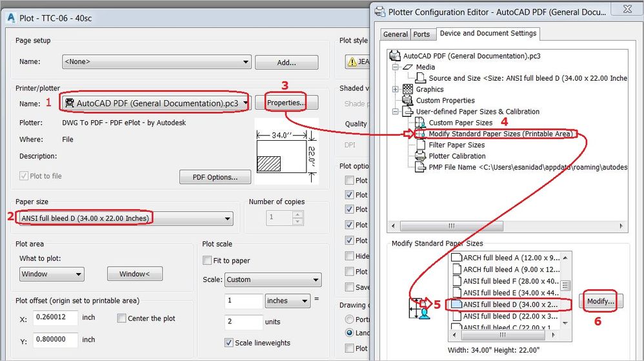The height and width of the screenshot is (361, 644).
Task: Click the Custom Paper Sizes icon
Action: pyautogui.click(x=420, y=122)
